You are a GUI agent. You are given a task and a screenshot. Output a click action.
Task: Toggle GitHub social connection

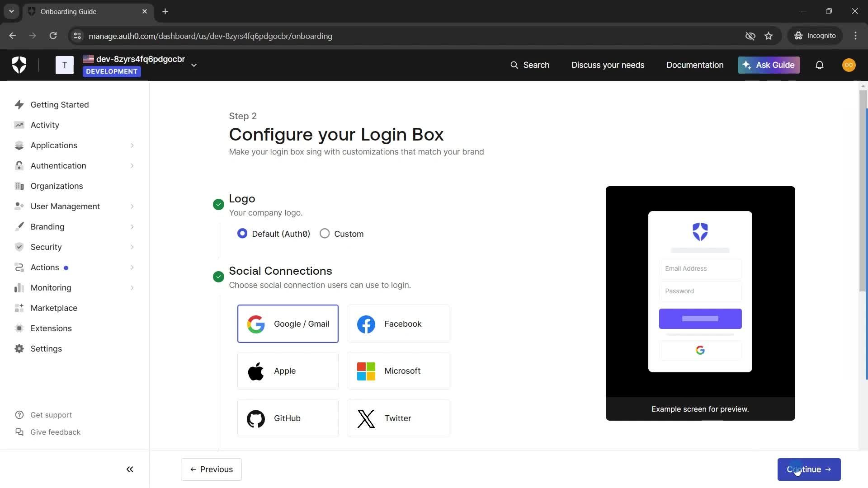288,418
